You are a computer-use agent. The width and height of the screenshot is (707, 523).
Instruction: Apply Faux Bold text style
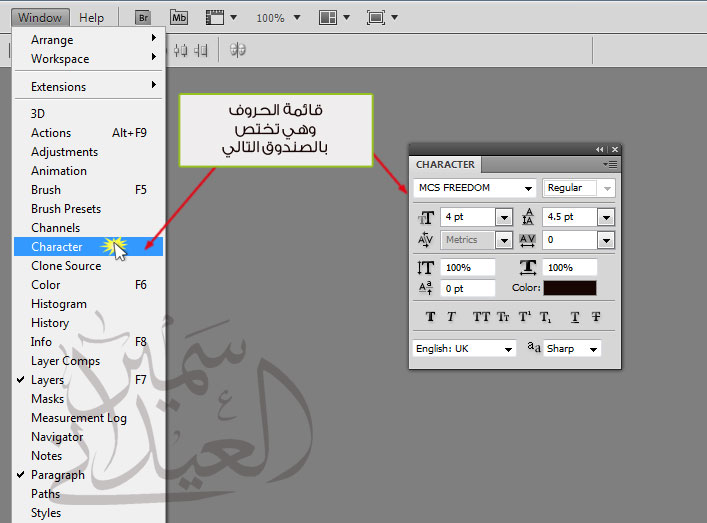coord(431,317)
